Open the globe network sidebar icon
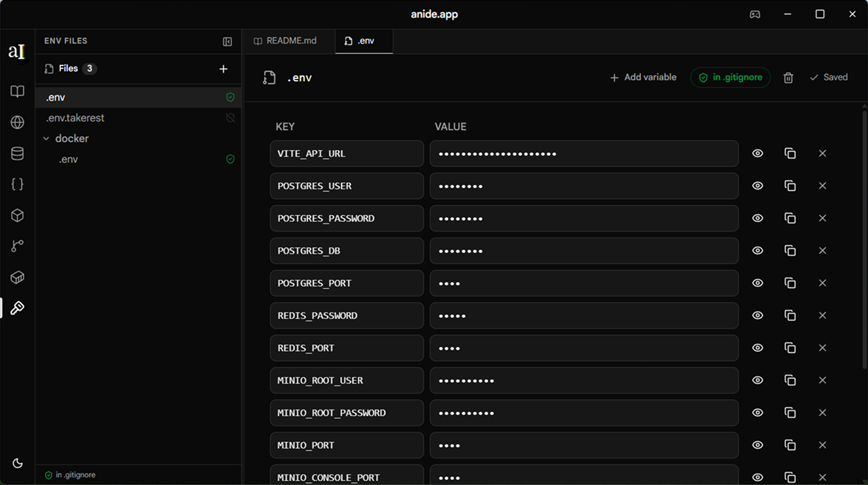Viewport: 868px width, 485px height. tap(17, 122)
